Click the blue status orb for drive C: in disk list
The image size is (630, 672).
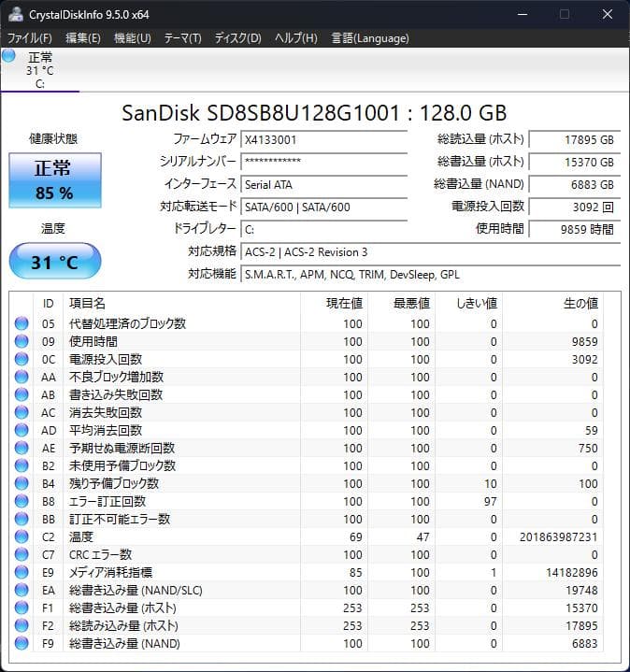8,56
